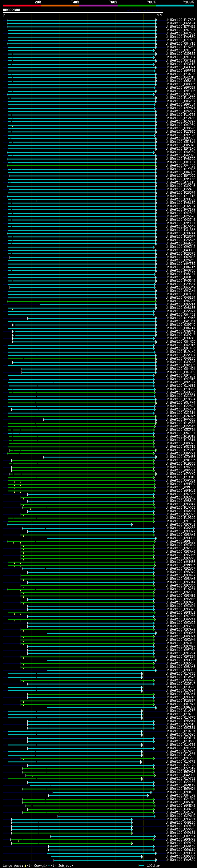Viewport: 197px width, 868px height.
Task: Open hit UniRef100_B7FHB2
Action: coord(180,26)
